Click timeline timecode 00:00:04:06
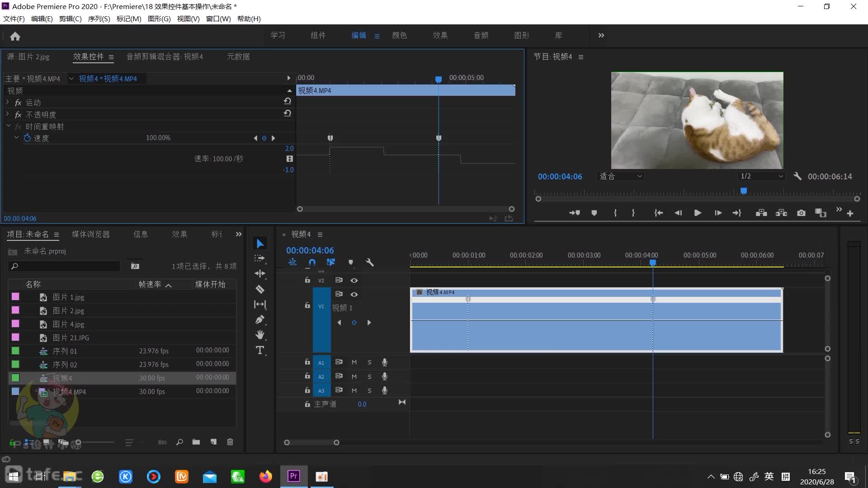The image size is (868, 488). pos(310,250)
